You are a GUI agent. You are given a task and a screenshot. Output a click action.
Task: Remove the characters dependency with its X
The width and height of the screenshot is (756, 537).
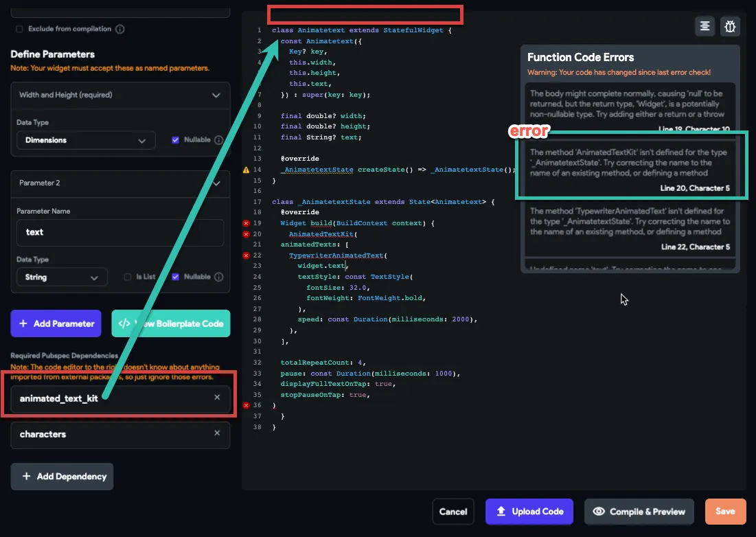click(217, 433)
